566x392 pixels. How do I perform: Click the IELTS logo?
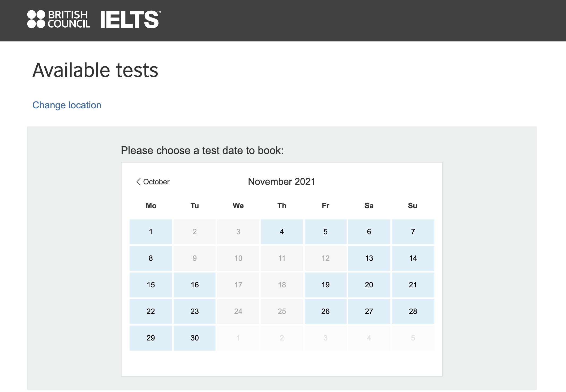(x=130, y=19)
